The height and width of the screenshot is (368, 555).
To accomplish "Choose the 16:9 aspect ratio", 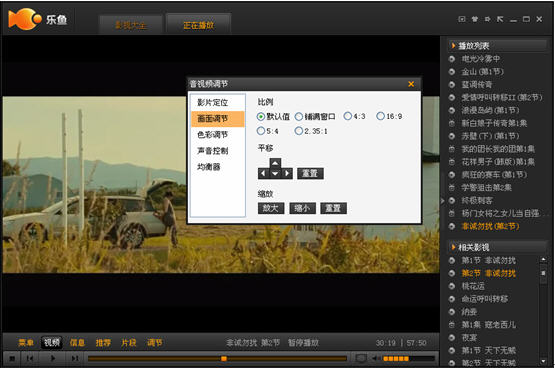I will 389,116.
